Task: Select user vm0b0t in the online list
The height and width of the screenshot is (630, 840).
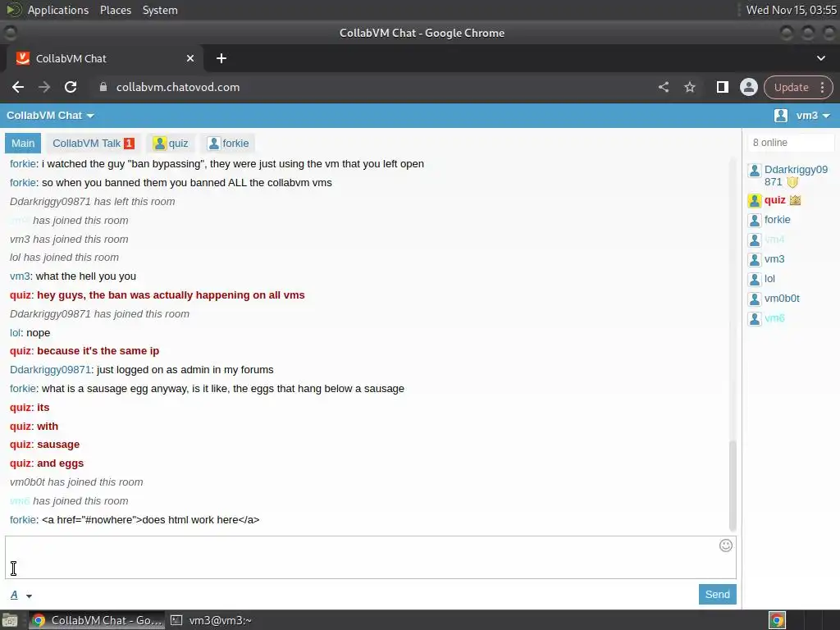Action: (x=782, y=299)
